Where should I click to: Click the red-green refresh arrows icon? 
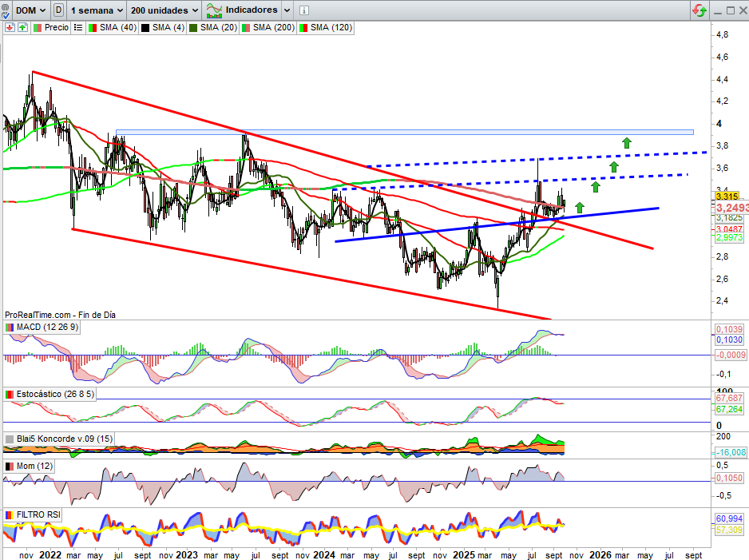tap(699, 10)
